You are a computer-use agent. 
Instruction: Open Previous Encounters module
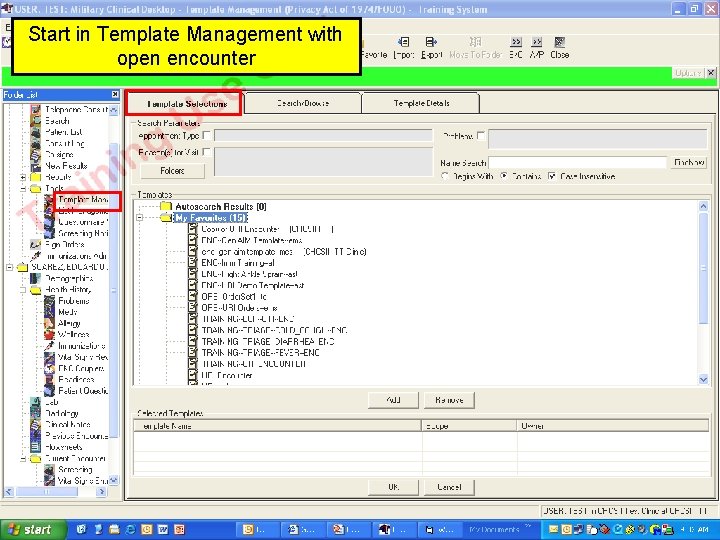click(76, 436)
